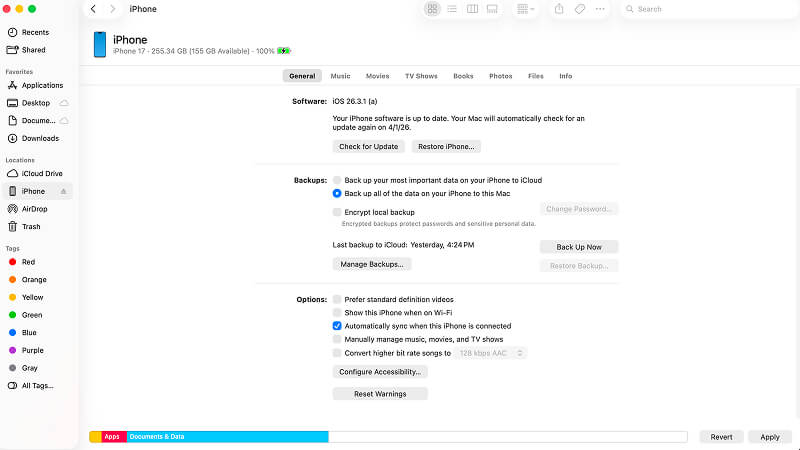Viewport: 800px width, 450px height.
Task: Open All Tags in the sidebar
Action: 37,386
